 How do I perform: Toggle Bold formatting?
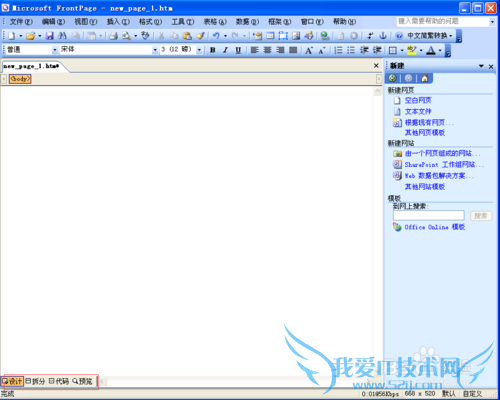click(x=213, y=50)
